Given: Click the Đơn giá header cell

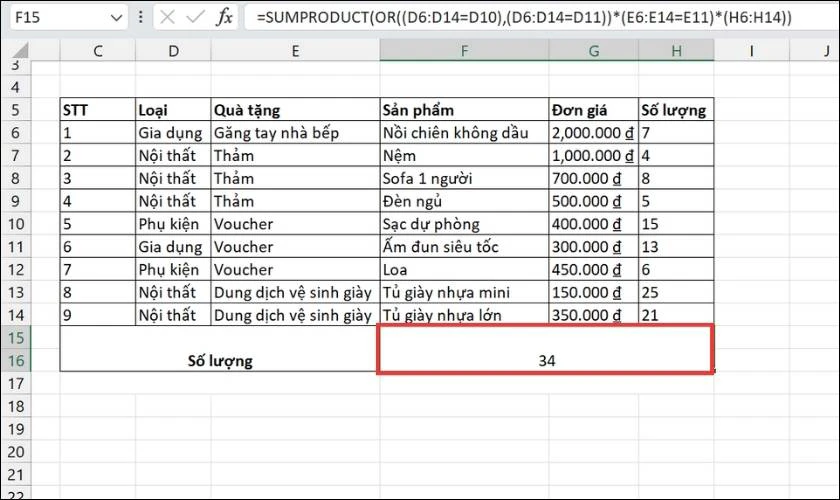Looking at the screenshot, I should coord(594,110).
